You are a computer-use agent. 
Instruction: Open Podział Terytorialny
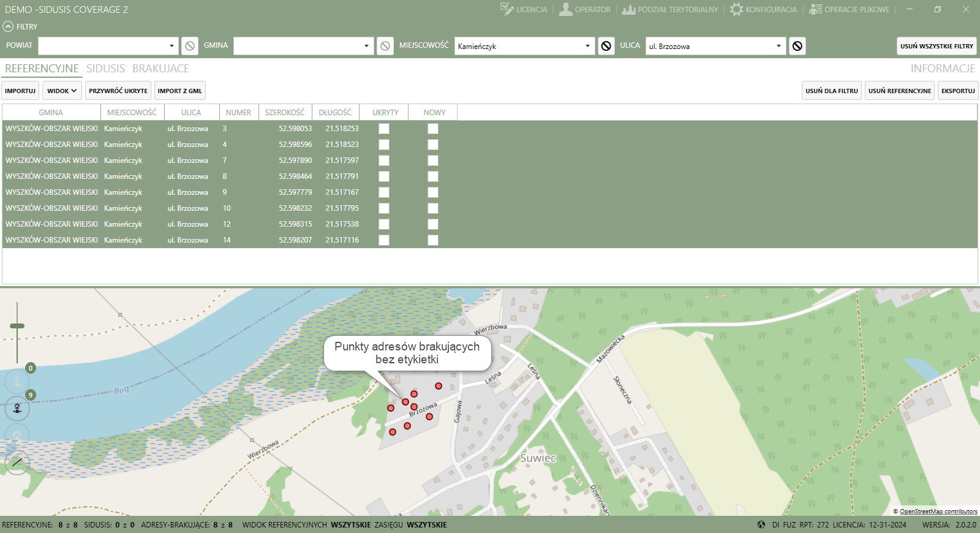pos(670,10)
